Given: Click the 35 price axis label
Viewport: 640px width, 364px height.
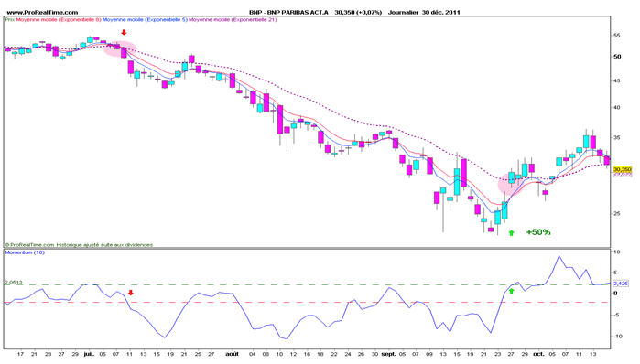Looking at the screenshot, I should 616,138.
